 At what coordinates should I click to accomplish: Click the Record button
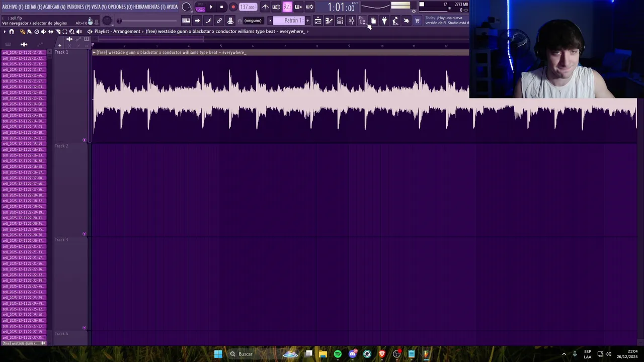point(233,7)
